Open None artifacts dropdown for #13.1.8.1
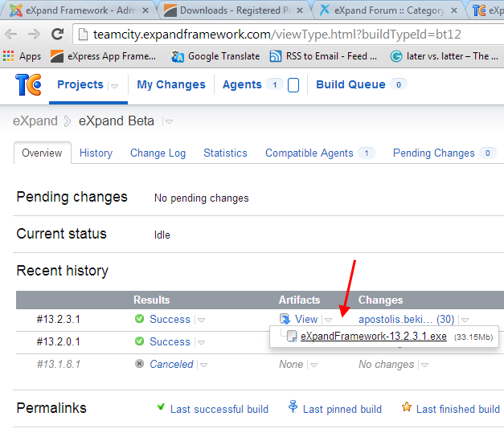The height and width of the screenshot is (441, 504). tap(313, 365)
